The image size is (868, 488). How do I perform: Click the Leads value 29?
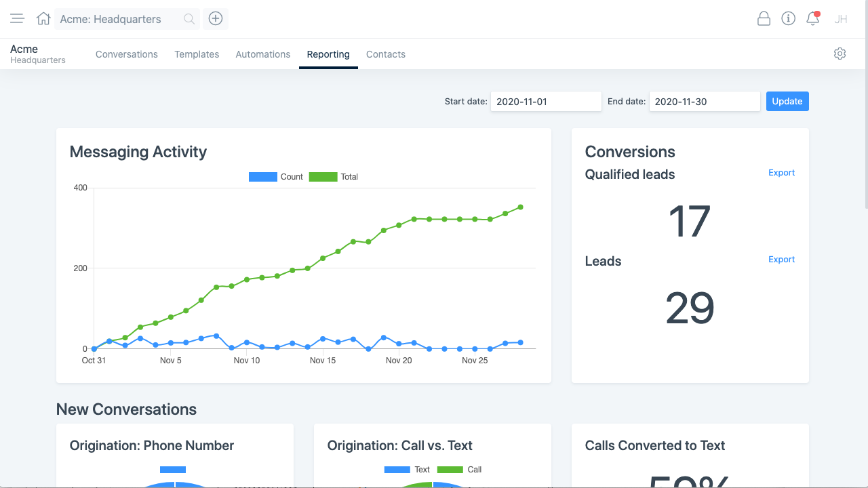[x=690, y=308]
